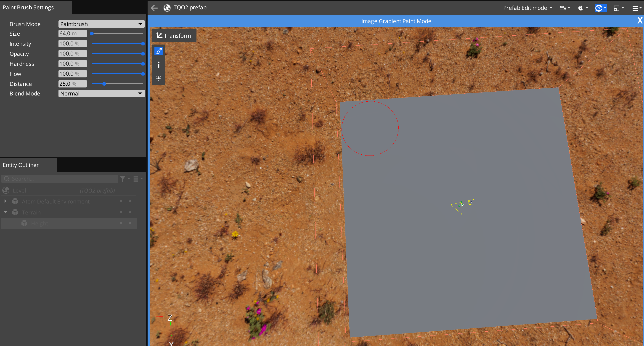Open the Brush Mode Paintbrush dropdown
Viewport: 644px width, 346px height.
point(101,24)
